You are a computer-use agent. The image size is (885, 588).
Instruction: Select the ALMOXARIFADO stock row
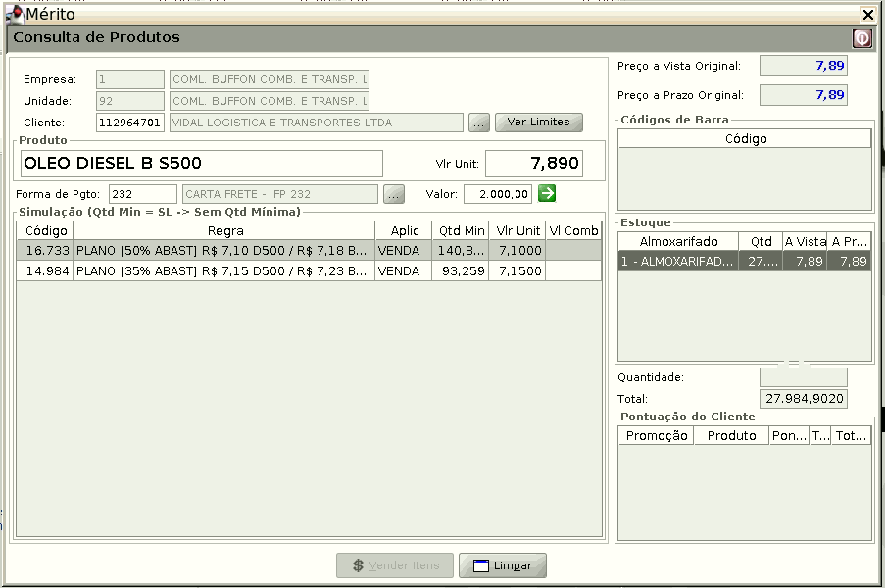click(x=743, y=261)
